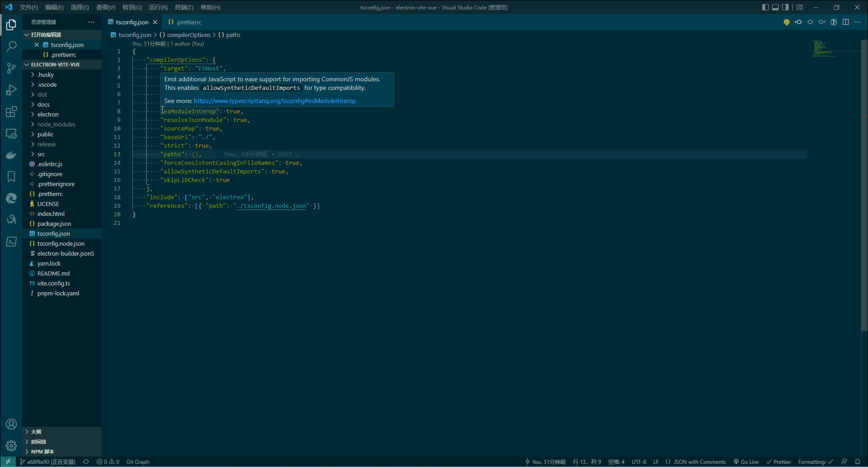Select the Docker icon in the sidebar
Image resolution: width=868 pixels, height=467 pixels.
pyautogui.click(x=11, y=155)
